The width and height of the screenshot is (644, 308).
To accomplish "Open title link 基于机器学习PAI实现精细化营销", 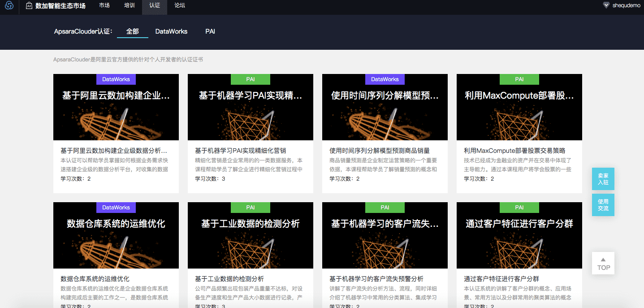I will pyautogui.click(x=240, y=151).
